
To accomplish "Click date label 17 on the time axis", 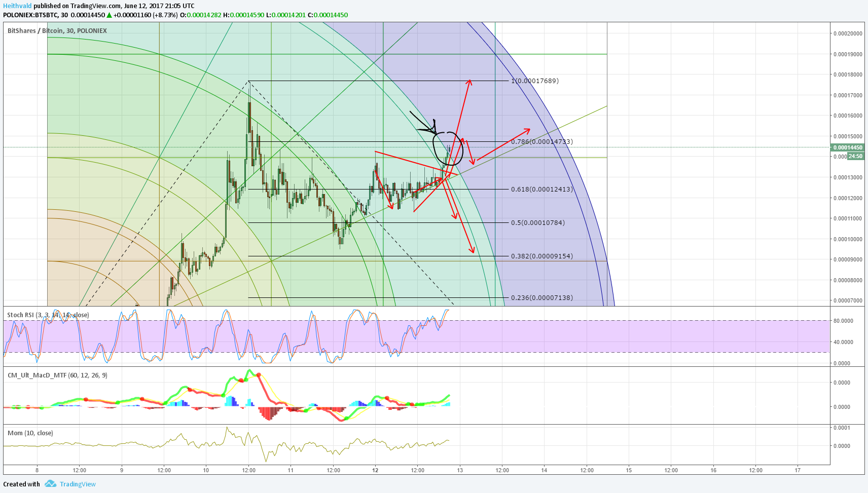I will pos(798,470).
